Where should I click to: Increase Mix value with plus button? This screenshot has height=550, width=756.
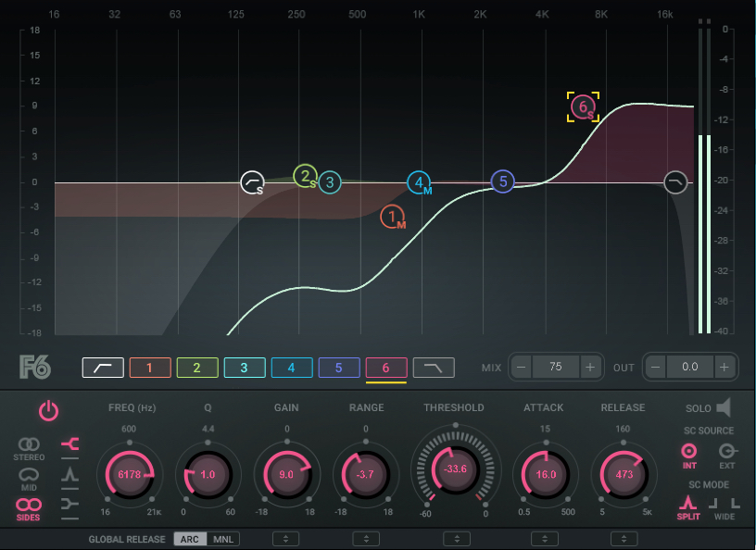coord(590,368)
